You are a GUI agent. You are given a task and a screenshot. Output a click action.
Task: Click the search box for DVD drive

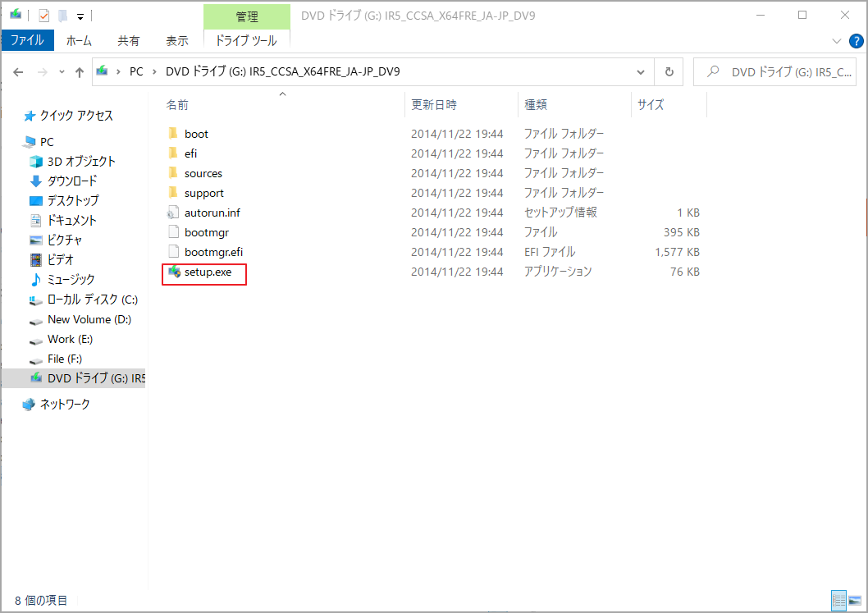click(774, 72)
